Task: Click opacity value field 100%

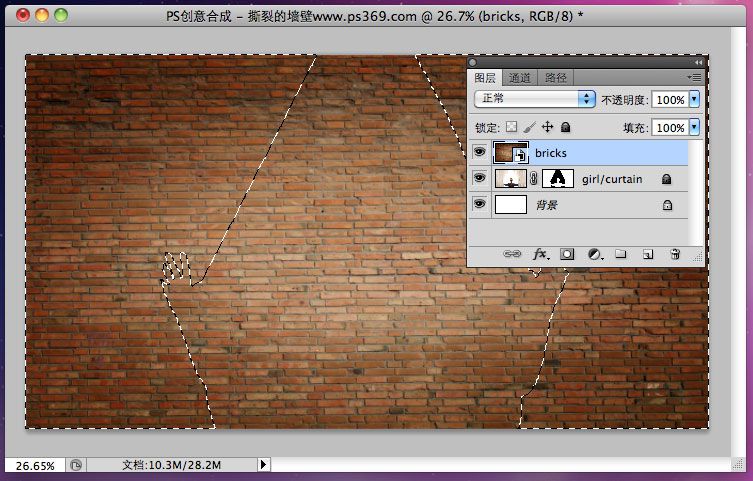Action: [670, 100]
